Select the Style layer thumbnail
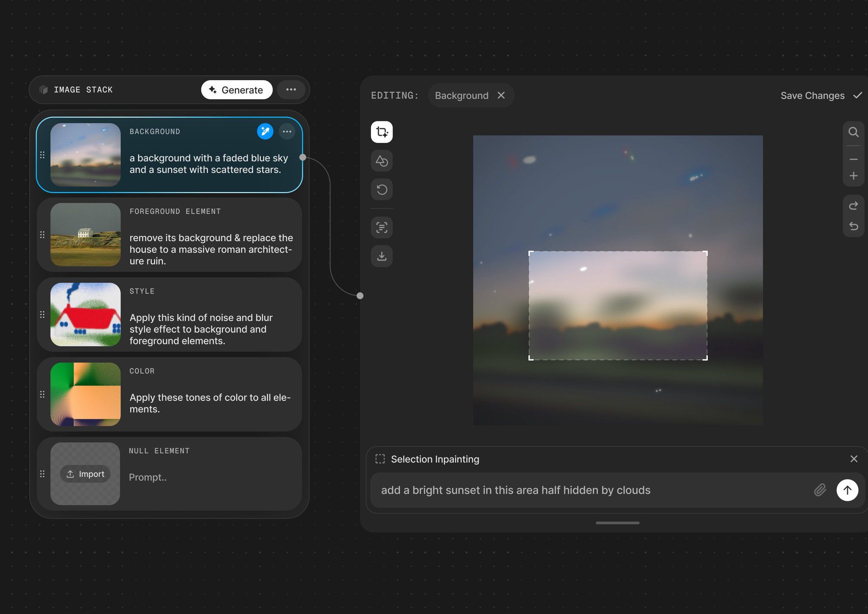 85,315
